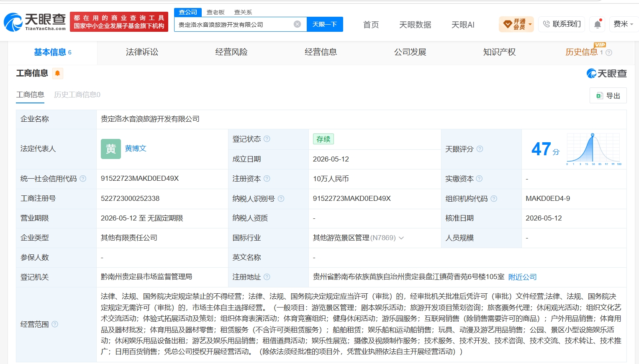Click the 黄 avatar of the legal representative
Screen dimensions: 639x364
pyautogui.click(x=111, y=149)
